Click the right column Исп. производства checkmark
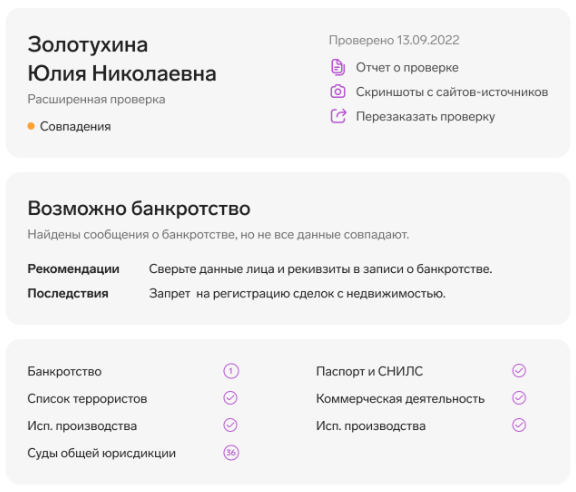 pos(519,425)
